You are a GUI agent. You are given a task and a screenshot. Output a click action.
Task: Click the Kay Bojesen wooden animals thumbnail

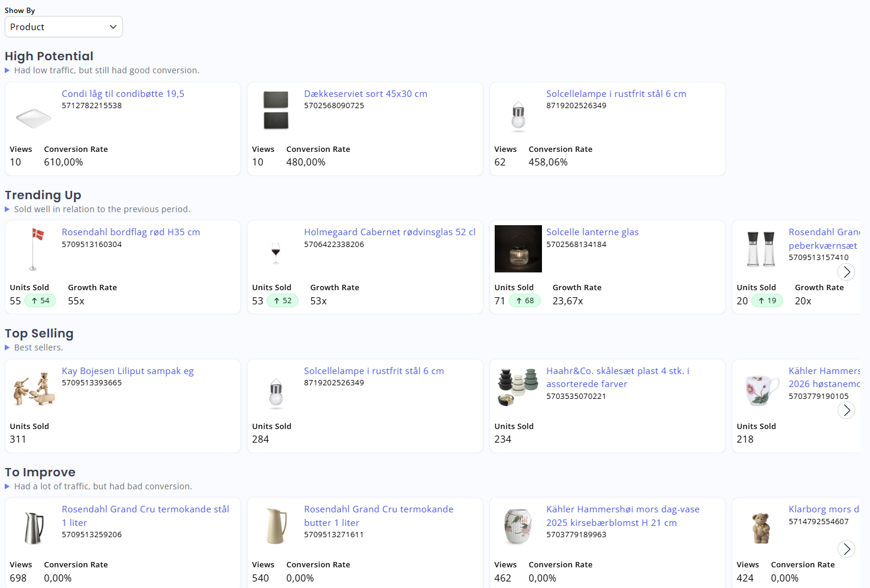point(34,388)
